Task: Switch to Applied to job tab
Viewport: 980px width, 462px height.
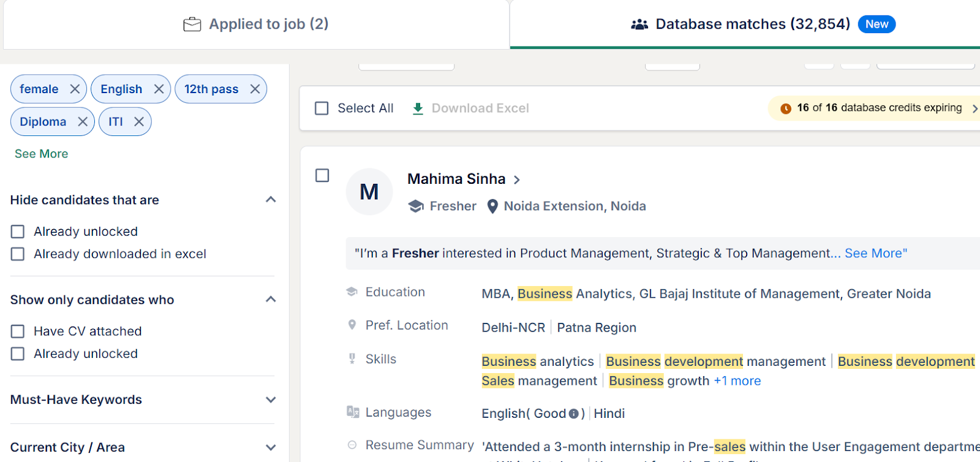Action: click(256, 25)
